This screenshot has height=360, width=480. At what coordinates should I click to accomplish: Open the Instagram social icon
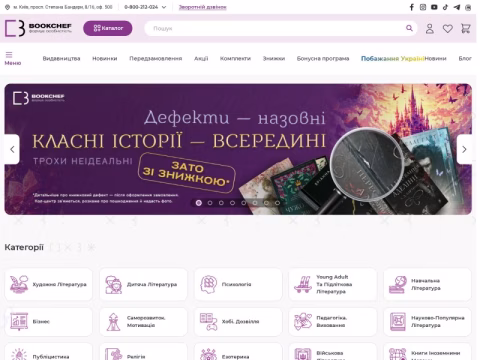(423, 7)
